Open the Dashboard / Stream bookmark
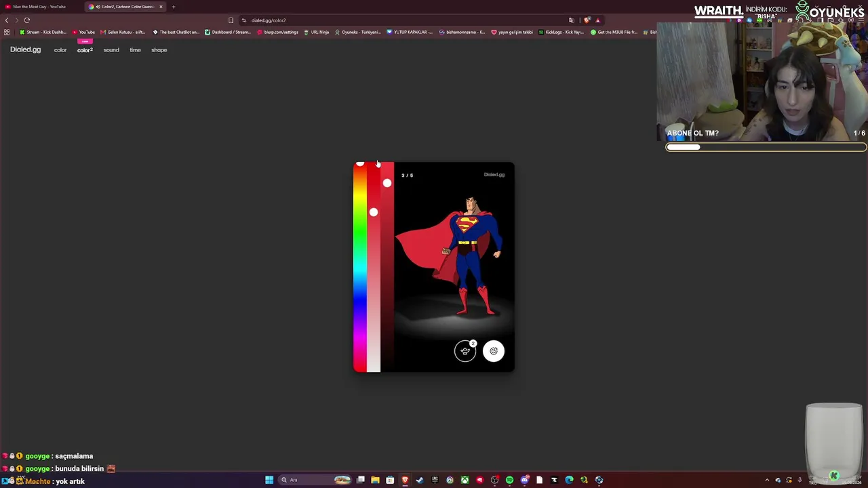The image size is (868, 488). coord(228,32)
